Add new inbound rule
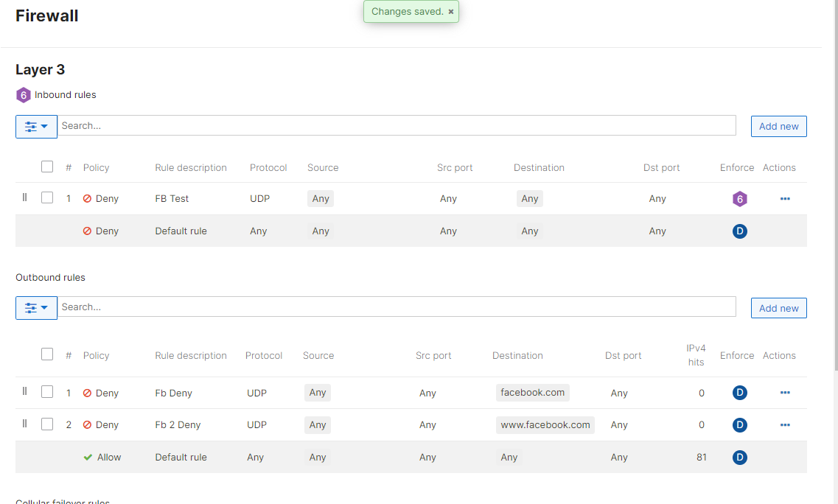The image size is (838, 504). pos(778,126)
